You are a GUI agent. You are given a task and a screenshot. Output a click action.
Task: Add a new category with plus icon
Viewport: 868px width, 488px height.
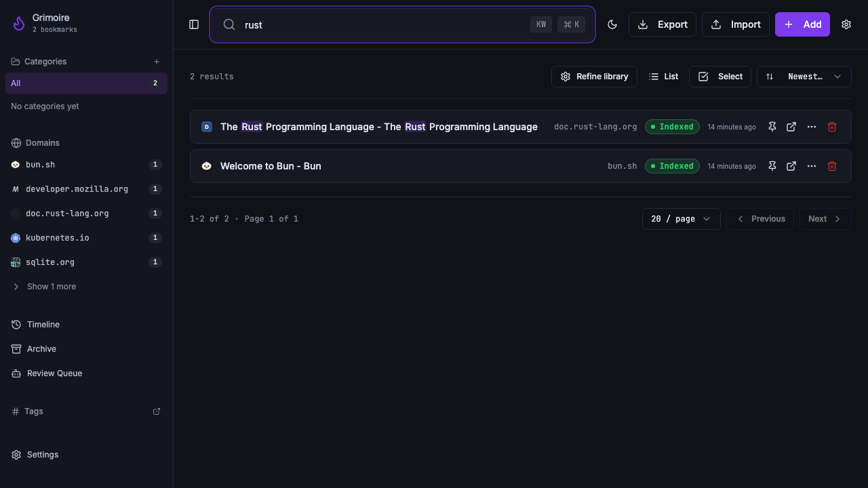[157, 62]
